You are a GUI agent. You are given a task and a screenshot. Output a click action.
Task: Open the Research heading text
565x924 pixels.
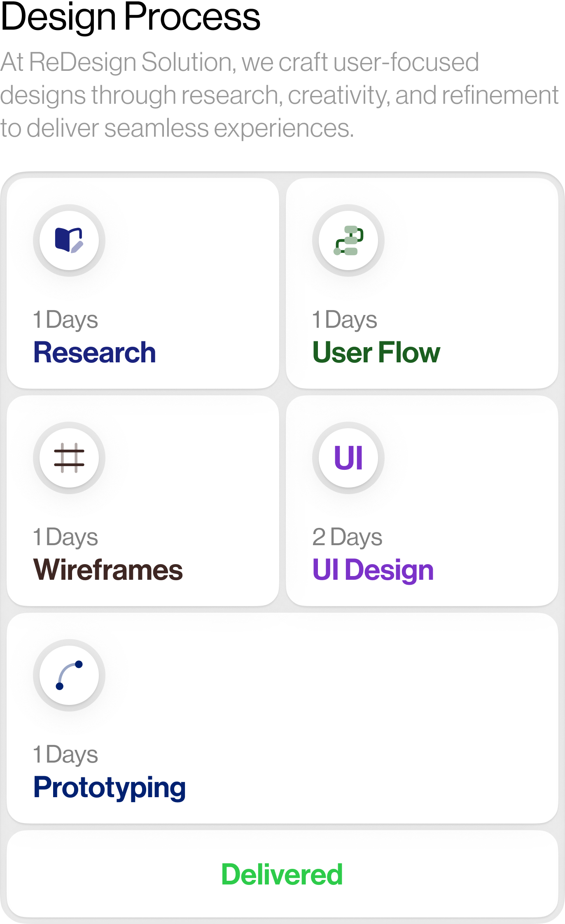pyautogui.click(x=95, y=352)
